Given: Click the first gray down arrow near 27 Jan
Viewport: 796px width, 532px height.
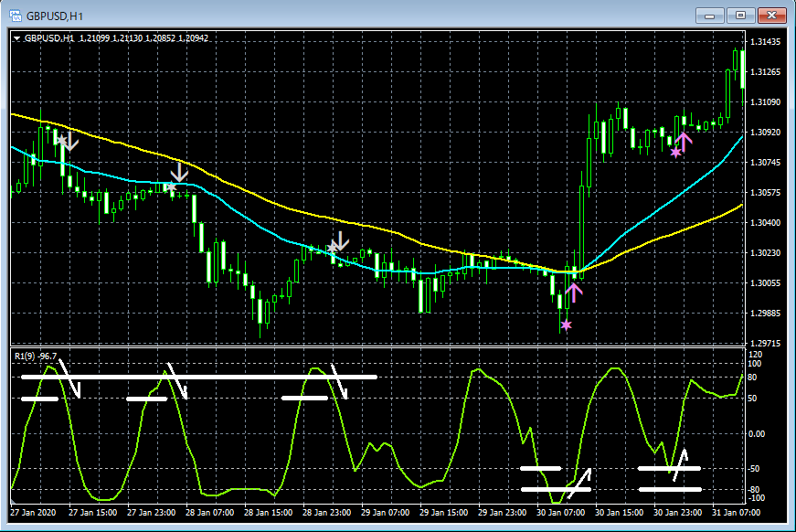Looking at the screenshot, I should tap(71, 142).
